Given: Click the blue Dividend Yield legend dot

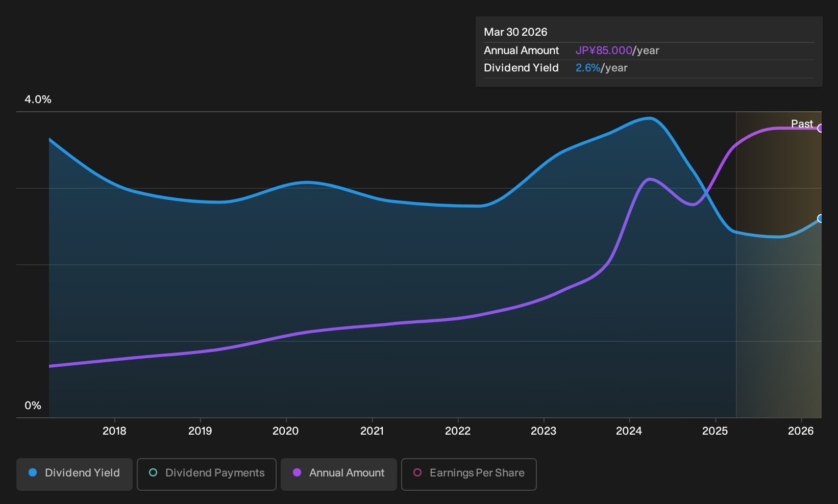Looking at the screenshot, I should coord(33,472).
